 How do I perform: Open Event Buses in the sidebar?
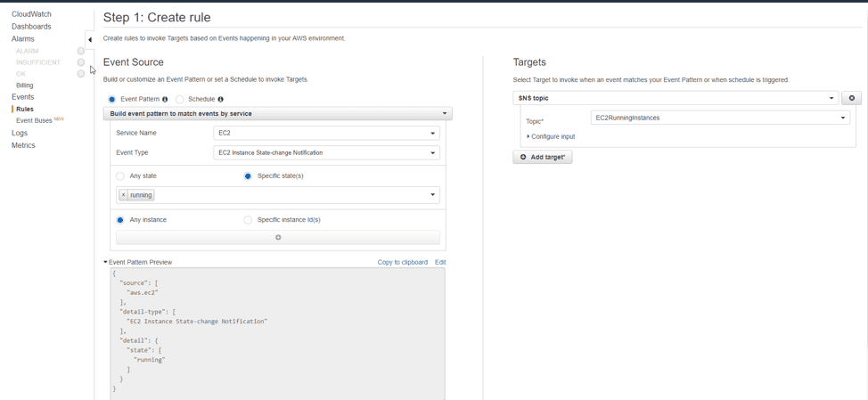click(35, 120)
